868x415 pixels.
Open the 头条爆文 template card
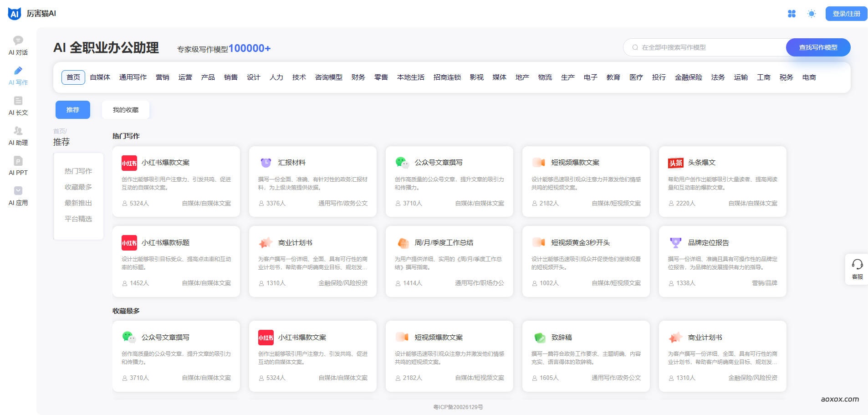722,181
